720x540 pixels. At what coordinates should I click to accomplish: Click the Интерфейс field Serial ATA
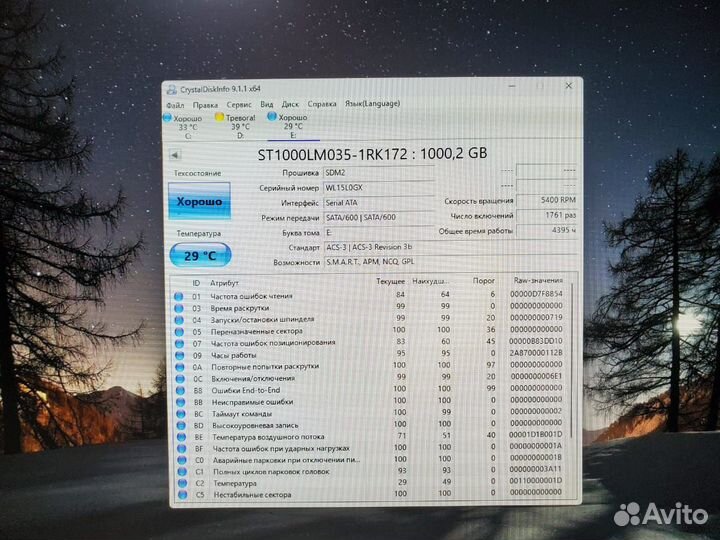pyautogui.click(x=378, y=202)
